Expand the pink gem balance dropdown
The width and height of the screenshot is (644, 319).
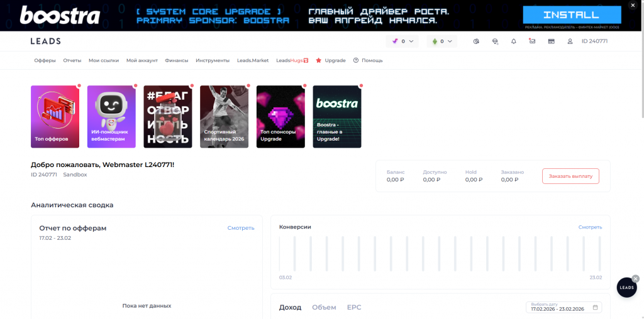(x=402, y=41)
